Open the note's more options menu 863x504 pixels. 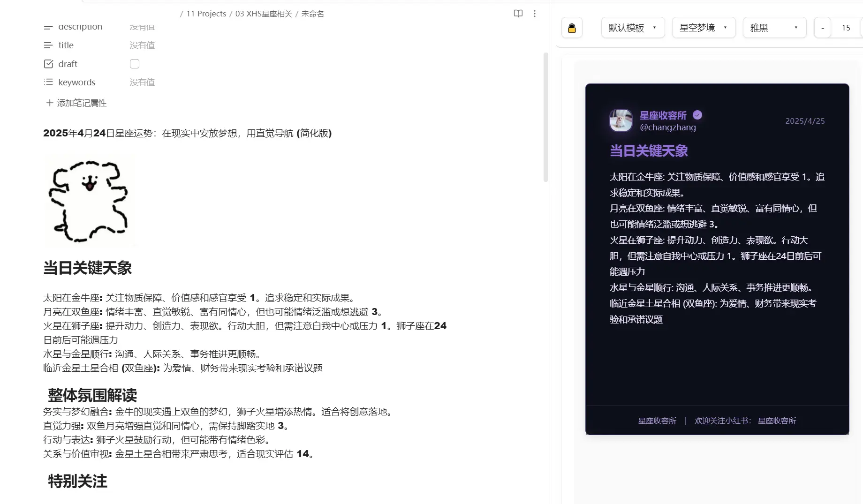coord(534,14)
